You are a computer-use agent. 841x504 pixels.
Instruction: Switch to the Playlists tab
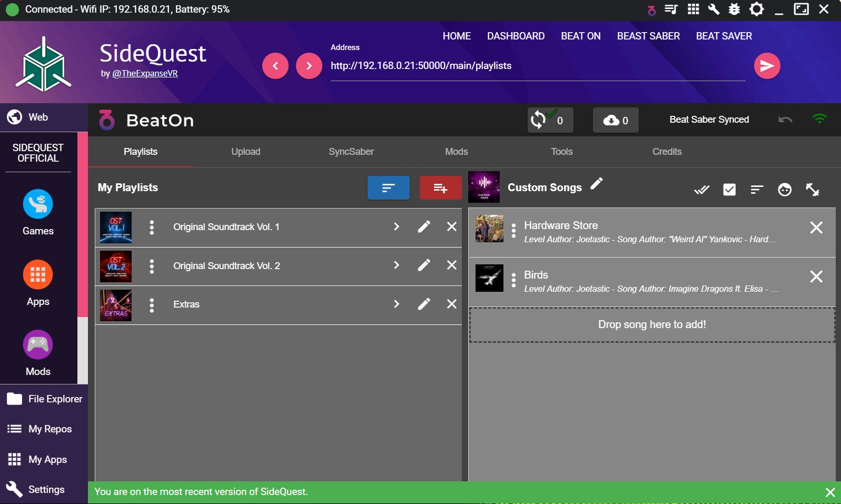[141, 152]
